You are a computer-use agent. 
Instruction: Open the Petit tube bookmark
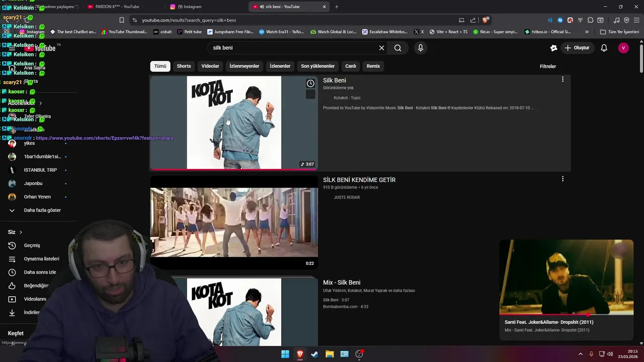(x=189, y=32)
